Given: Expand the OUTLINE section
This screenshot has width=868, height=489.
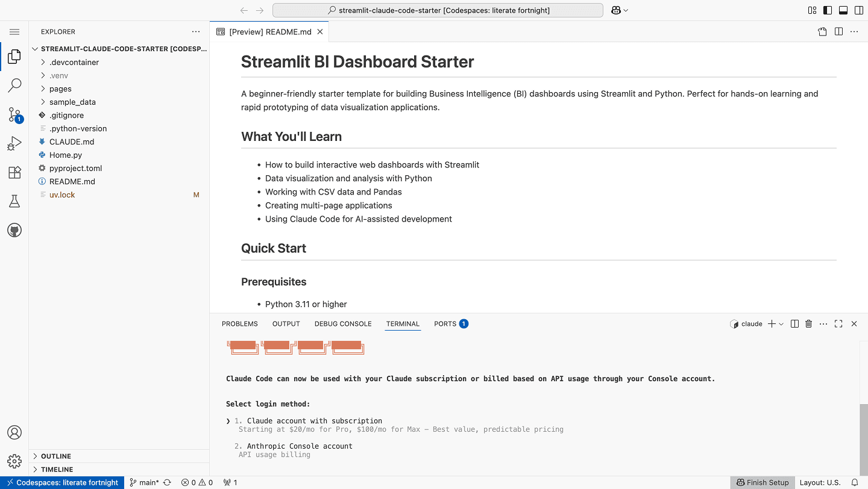Looking at the screenshot, I should (x=56, y=456).
